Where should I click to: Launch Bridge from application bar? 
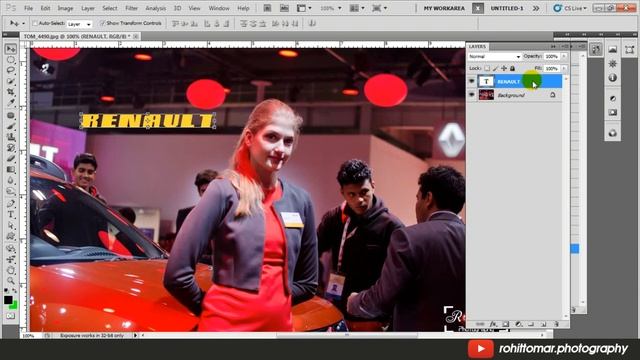pos(267,8)
